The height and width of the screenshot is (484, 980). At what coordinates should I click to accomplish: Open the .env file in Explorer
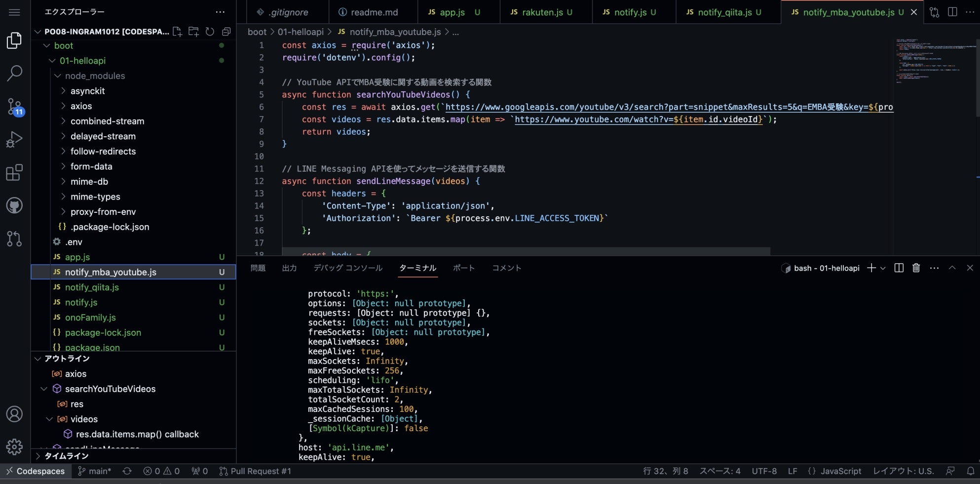tap(133, 242)
